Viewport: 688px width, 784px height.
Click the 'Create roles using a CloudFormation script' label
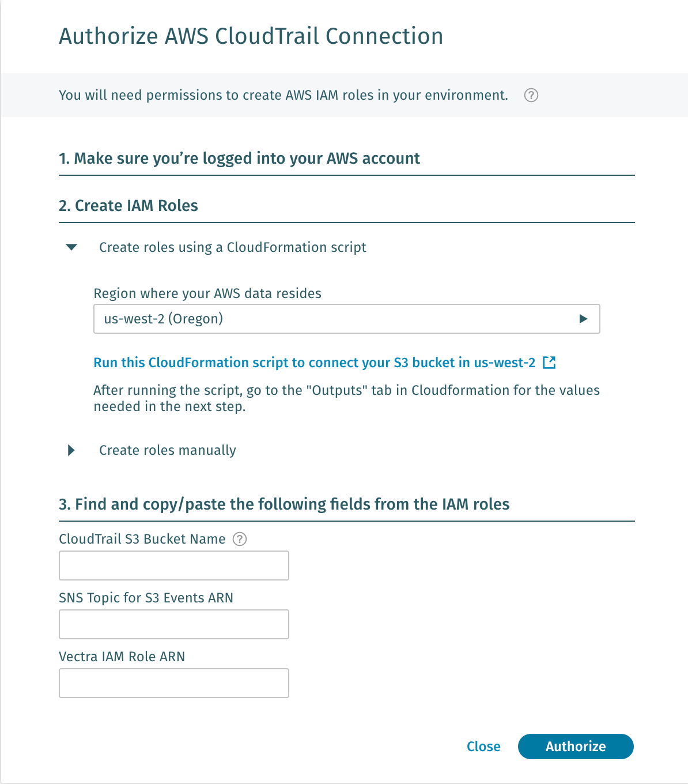click(232, 247)
